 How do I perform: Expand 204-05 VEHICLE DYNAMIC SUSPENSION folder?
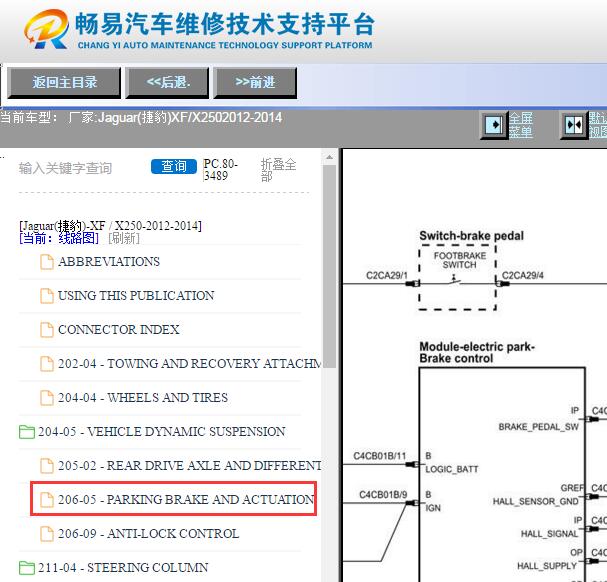pyautogui.click(x=161, y=432)
